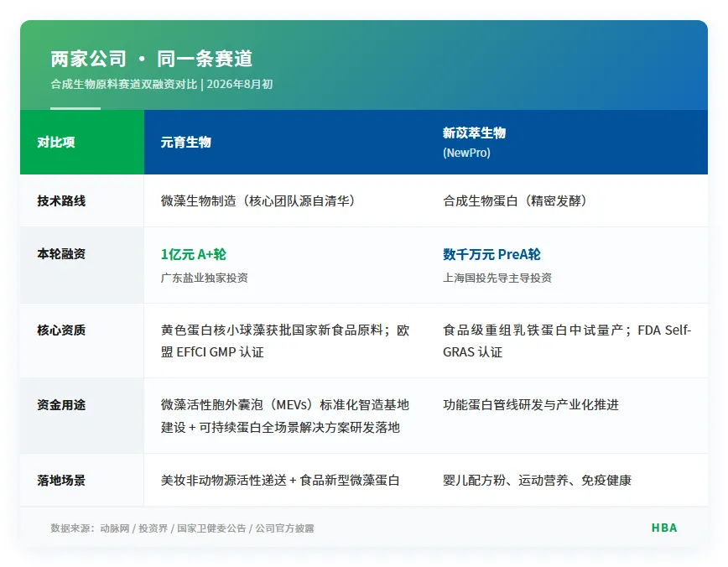Screen dimensions: 728x567
Task: Click the 数据来源 footer text
Action: tap(183, 528)
